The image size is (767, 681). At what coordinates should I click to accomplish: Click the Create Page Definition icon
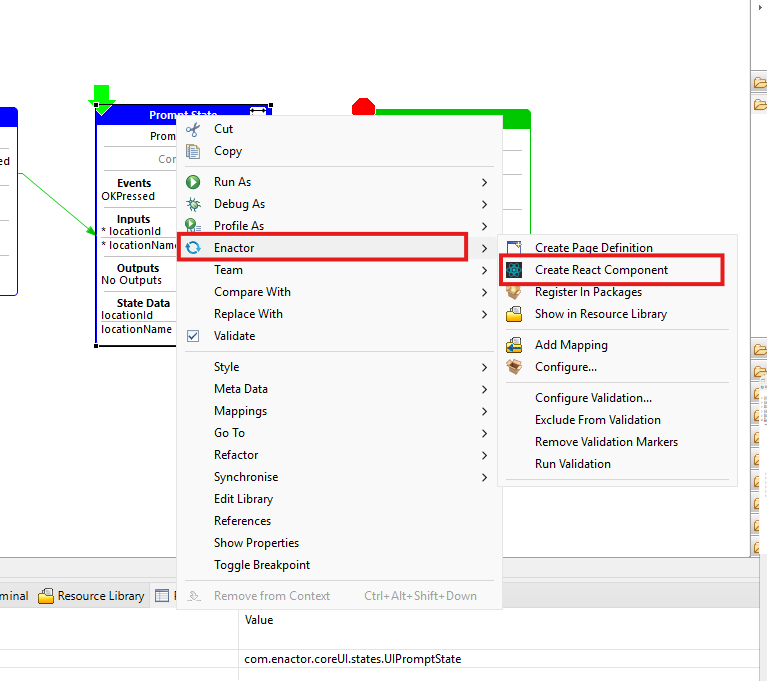click(515, 248)
